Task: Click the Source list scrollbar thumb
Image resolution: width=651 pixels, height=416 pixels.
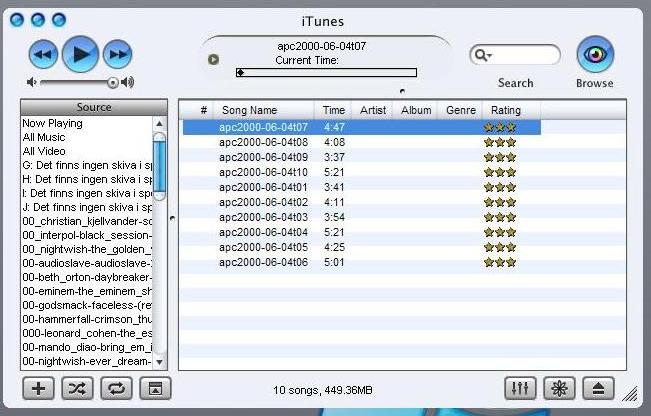Action: point(159,167)
